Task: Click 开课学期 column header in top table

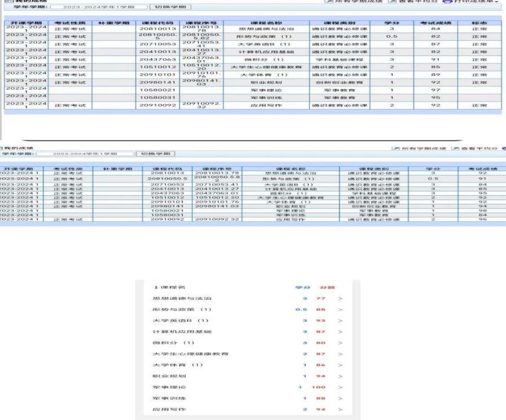Action: coord(26,23)
